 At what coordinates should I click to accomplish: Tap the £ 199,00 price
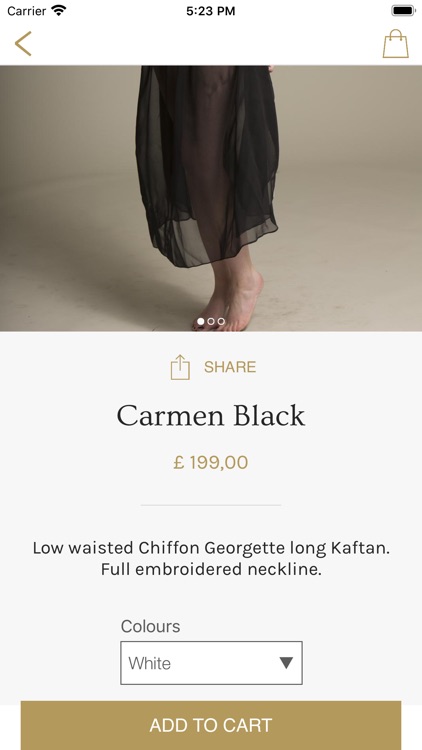211,463
